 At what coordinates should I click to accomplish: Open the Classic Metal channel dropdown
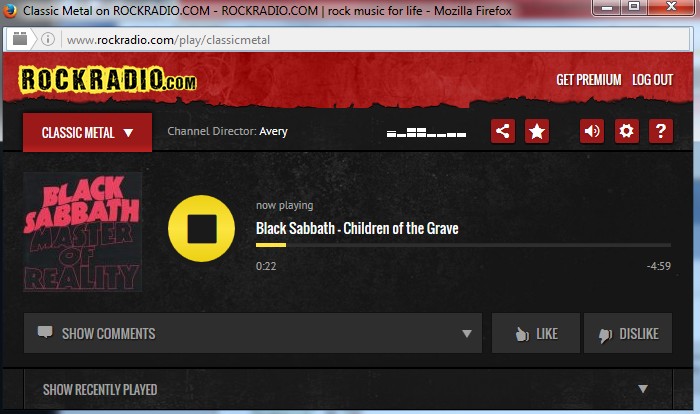click(88, 132)
